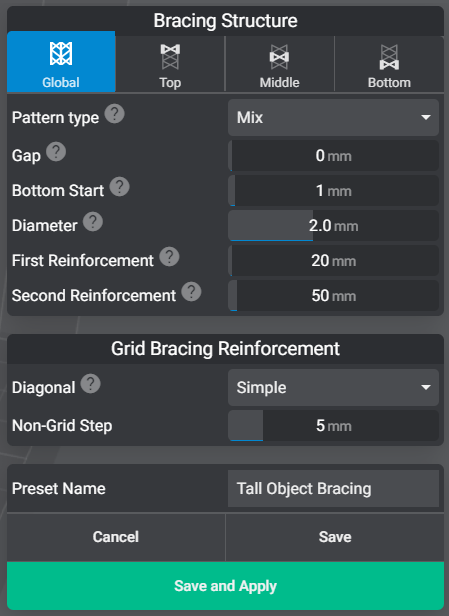Screen dimensions: 449x616
Task: Switch to the Middle bracing tab
Action: tap(279, 64)
